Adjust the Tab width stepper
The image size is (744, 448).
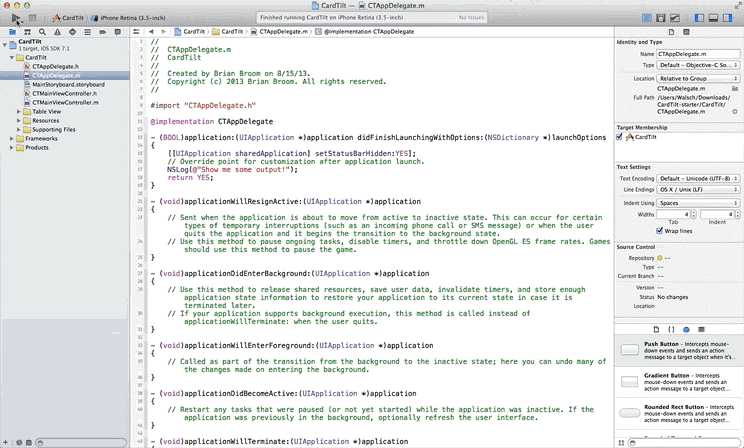click(693, 215)
